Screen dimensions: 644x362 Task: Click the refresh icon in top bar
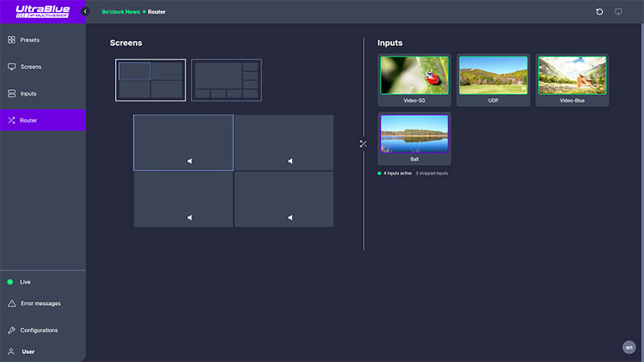click(599, 12)
